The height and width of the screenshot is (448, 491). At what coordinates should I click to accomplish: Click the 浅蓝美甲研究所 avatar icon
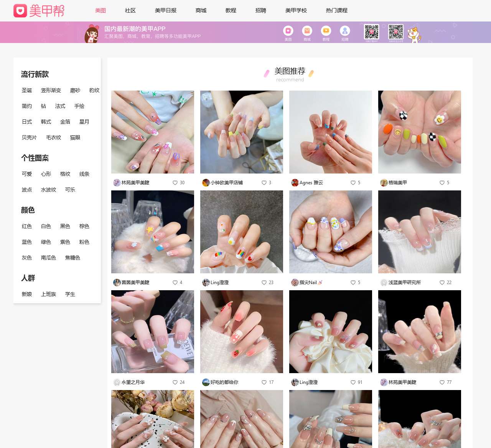coord(384,283)
